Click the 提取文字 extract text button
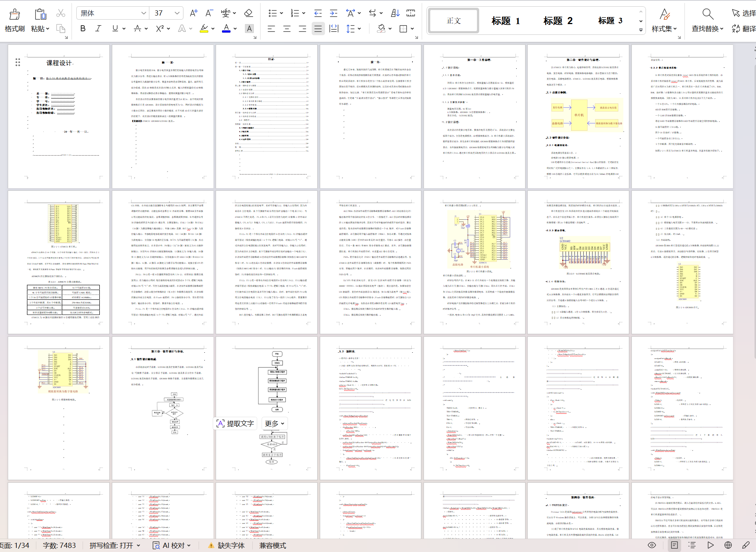This screenshot has height=552, width=756. click(x=236, y=423)
